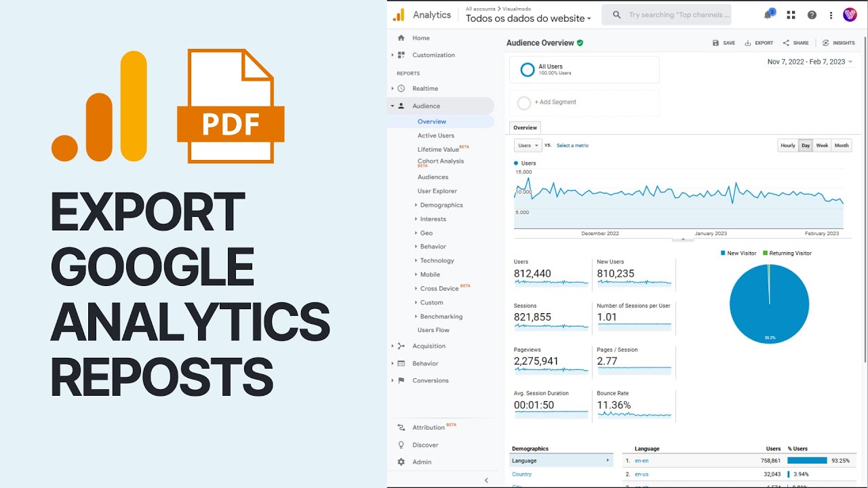Click the Country demographics link
The height and width of the screenshot is (488, 868).
coord(521,474)
